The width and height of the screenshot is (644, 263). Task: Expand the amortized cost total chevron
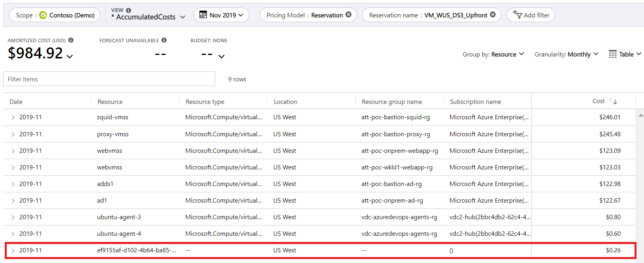70,56
